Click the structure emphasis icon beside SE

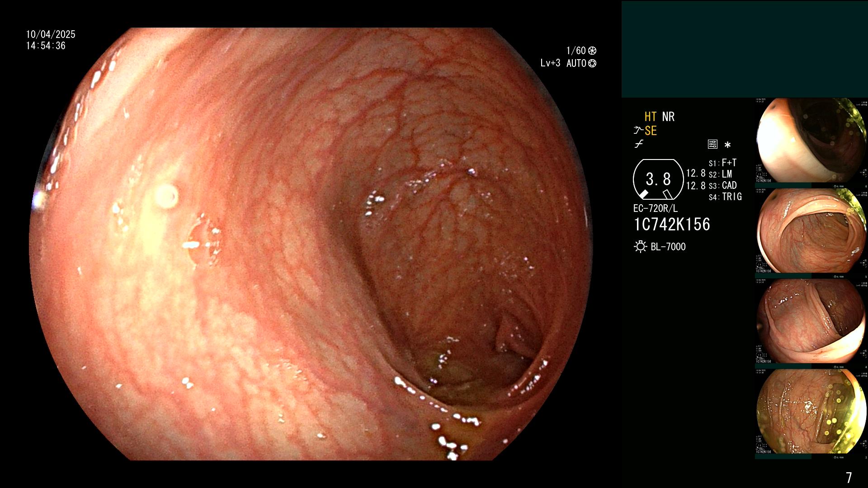tap(638, 131)
